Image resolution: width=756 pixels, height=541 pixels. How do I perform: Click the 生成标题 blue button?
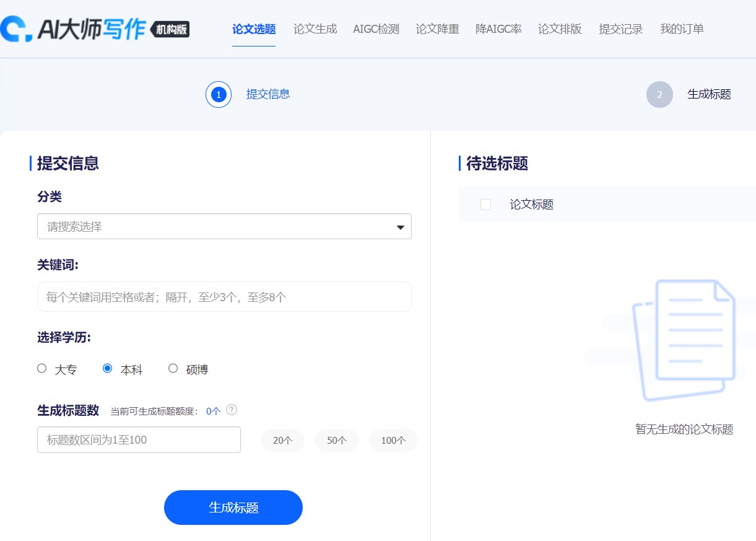[233, 508]
